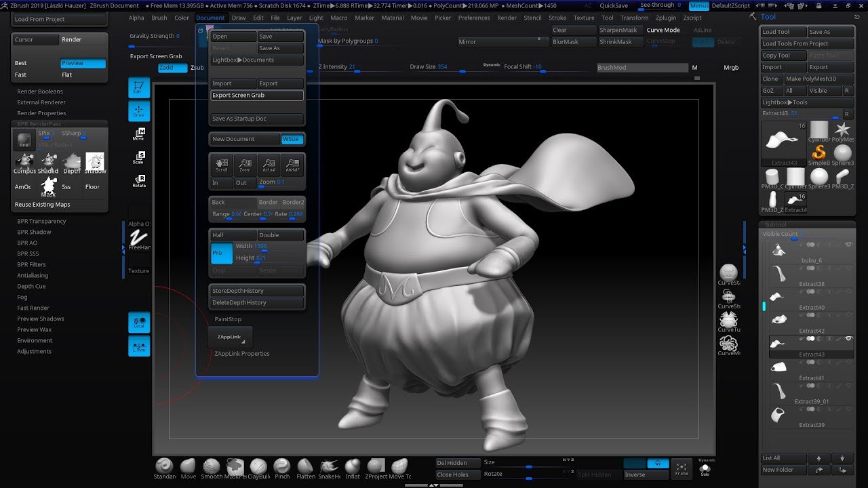Activate the Edit mode icon

[x=139, y=87]
